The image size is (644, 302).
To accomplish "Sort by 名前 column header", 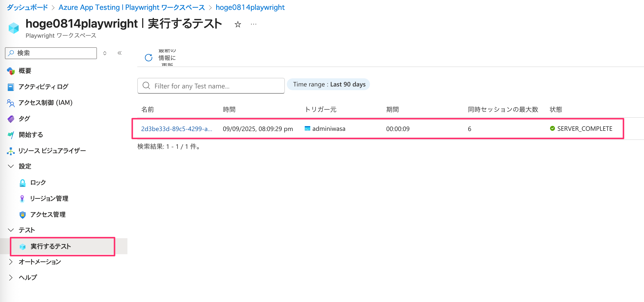I will click(x=148, y=109).
